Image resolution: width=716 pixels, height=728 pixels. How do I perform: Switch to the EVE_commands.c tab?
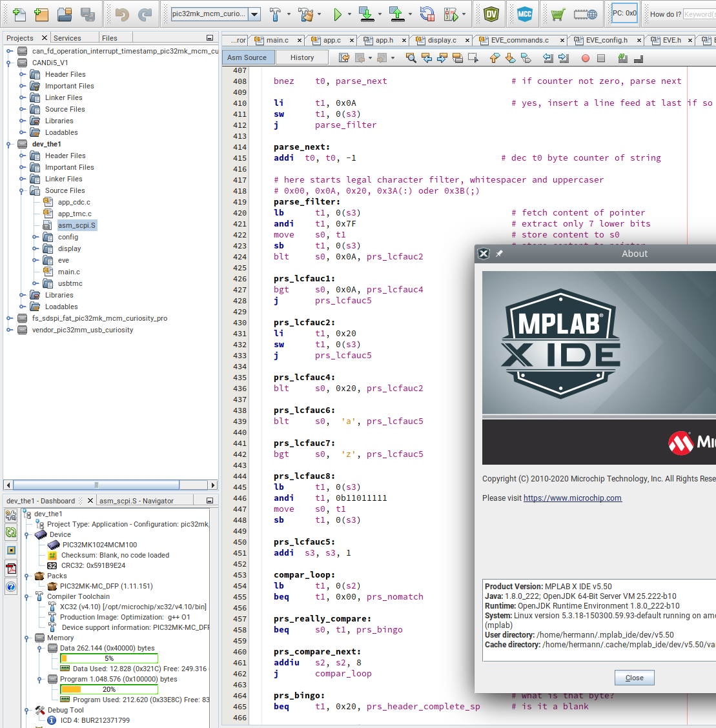tap(520, 41)
